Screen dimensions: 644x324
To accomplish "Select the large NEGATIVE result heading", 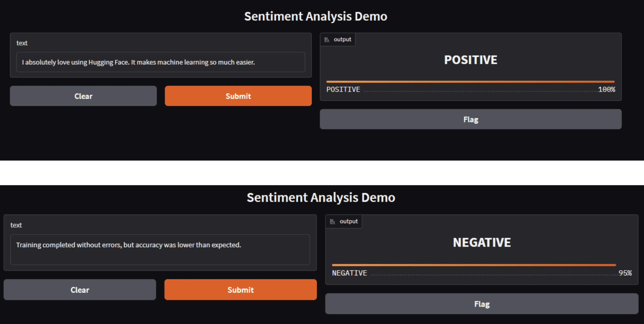I will pos(482,243).
